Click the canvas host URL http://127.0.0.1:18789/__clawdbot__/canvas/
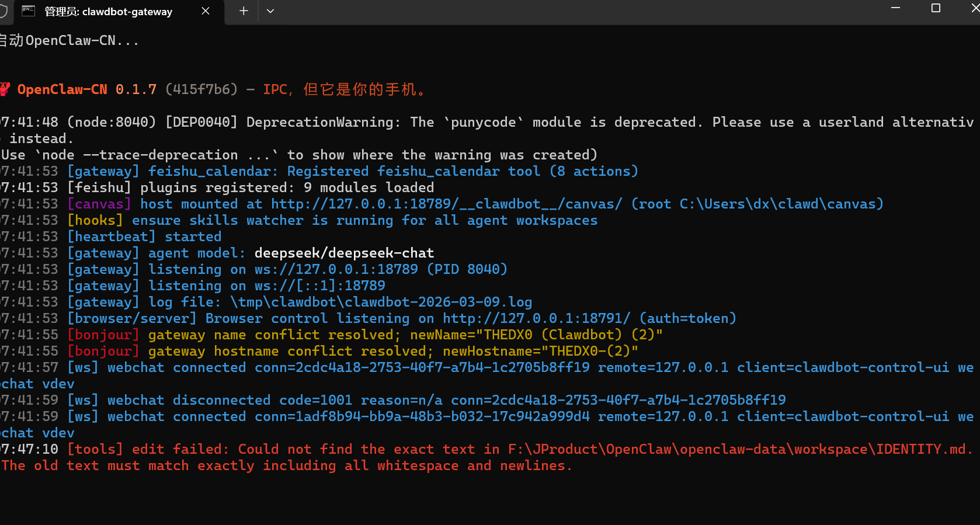Image resolution: width=980 pixels, height=525 pixels. [x=447, y=204]
